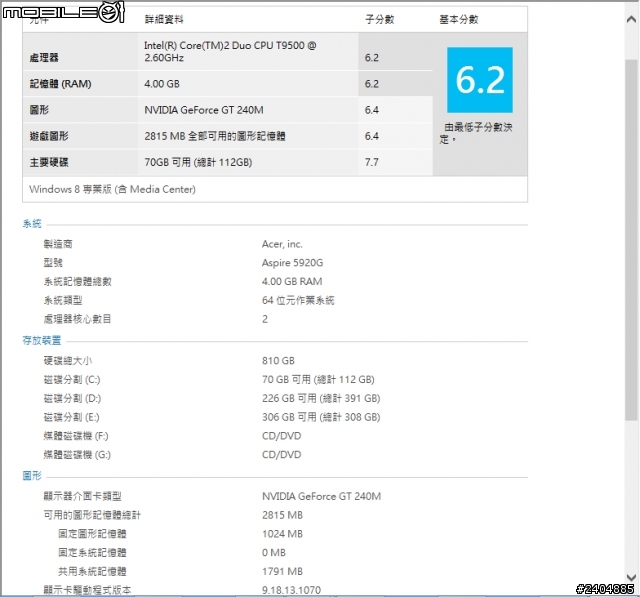Click the 處理器核心數目 label

click(77, 319)
